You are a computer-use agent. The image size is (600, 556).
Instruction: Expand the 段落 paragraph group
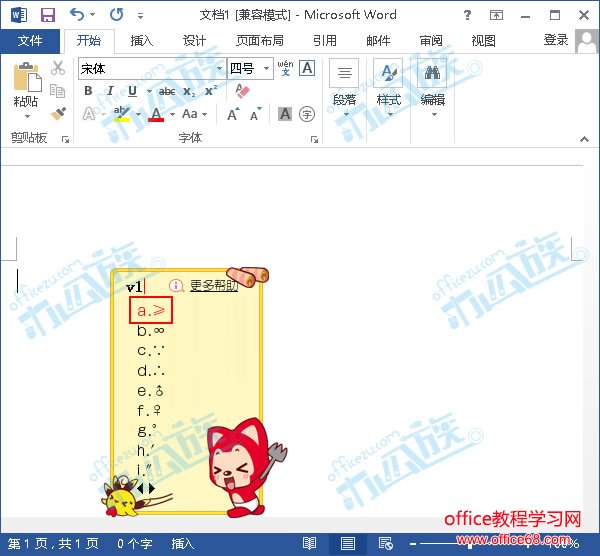click(x=344, y=88)
